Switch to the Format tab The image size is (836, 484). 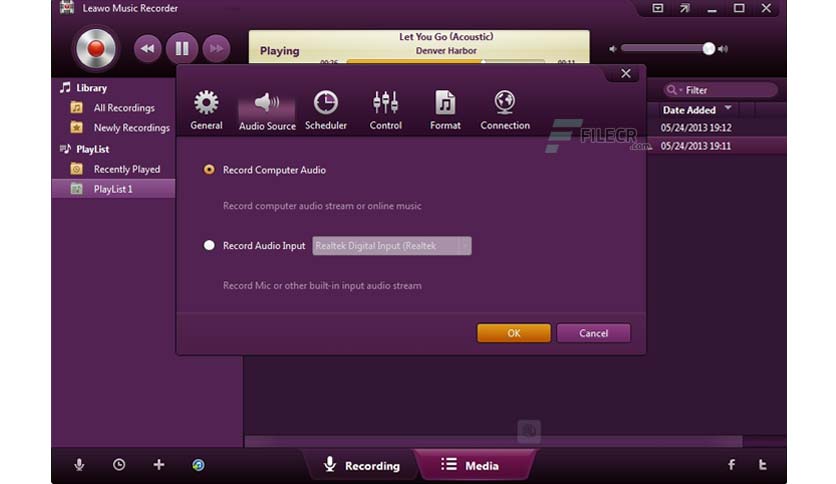tap(445, 110)
